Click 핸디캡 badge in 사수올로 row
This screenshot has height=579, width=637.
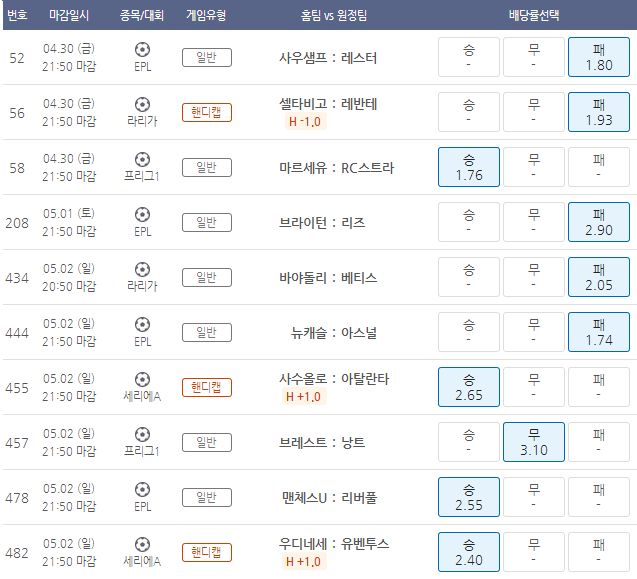207,388
